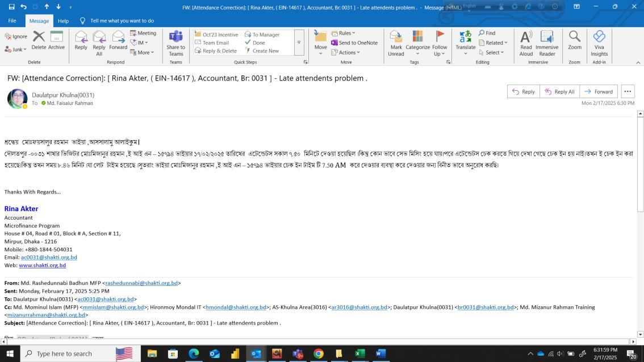Open Windows Start menu
This screenshot has width=644, height=362.
tap(10, 353)
